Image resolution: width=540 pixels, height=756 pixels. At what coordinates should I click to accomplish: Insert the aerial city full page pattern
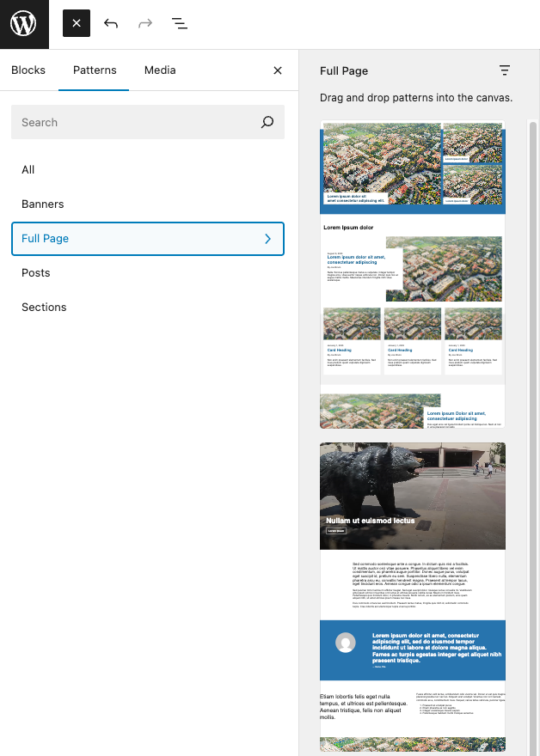(413, 275)
